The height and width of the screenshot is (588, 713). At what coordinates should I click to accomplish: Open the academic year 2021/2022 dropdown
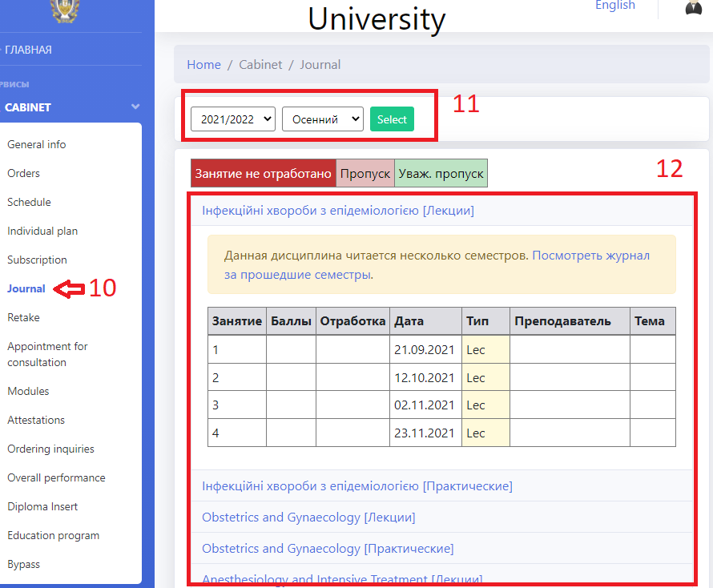pos(233,119)
